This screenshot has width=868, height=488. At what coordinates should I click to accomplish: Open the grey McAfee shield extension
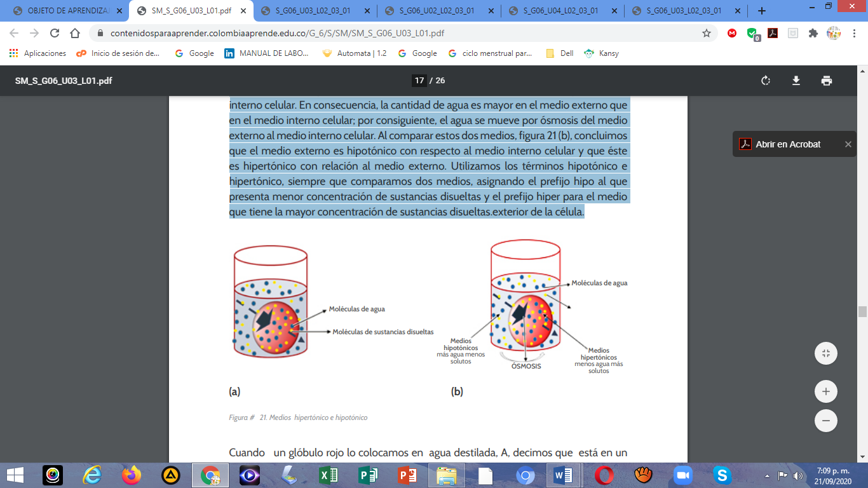793,33
